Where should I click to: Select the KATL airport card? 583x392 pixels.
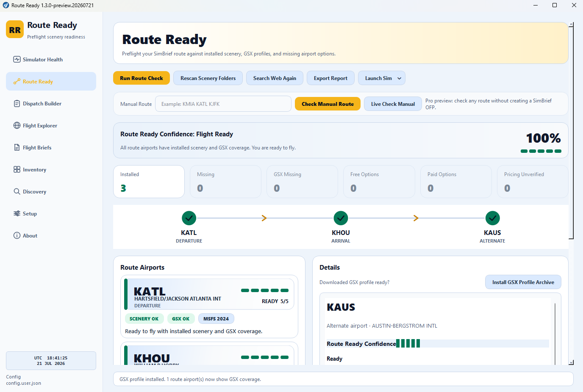point(209,306)
